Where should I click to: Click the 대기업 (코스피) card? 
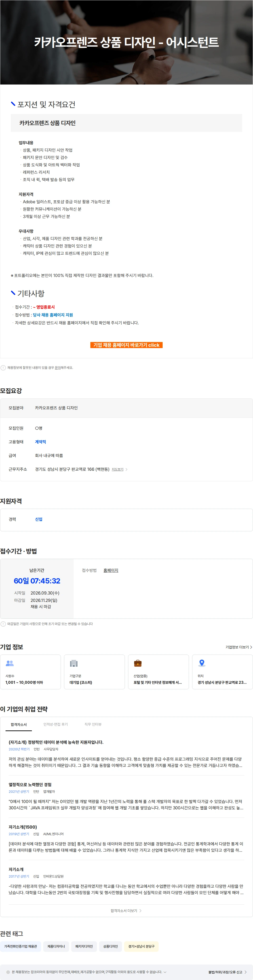(95, 671)
